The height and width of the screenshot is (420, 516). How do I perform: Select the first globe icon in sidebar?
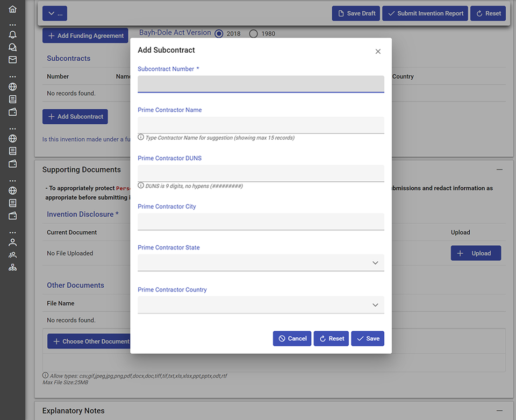click(x=12, y=87)
